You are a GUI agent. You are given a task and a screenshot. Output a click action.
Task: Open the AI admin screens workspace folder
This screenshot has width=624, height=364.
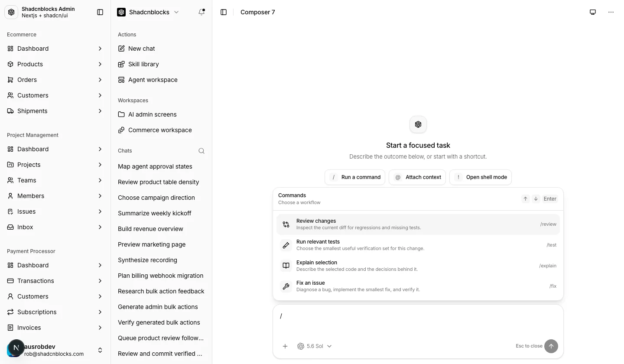[161, 114]
